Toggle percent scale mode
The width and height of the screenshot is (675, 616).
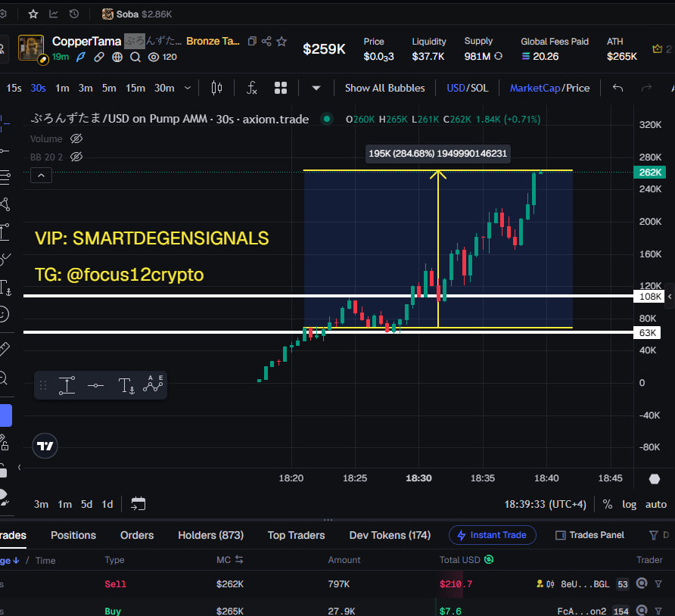[x=608, y=505]
